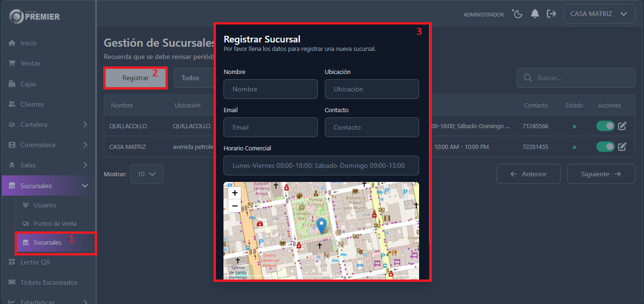Open Ventas in the sidebar

30,63
